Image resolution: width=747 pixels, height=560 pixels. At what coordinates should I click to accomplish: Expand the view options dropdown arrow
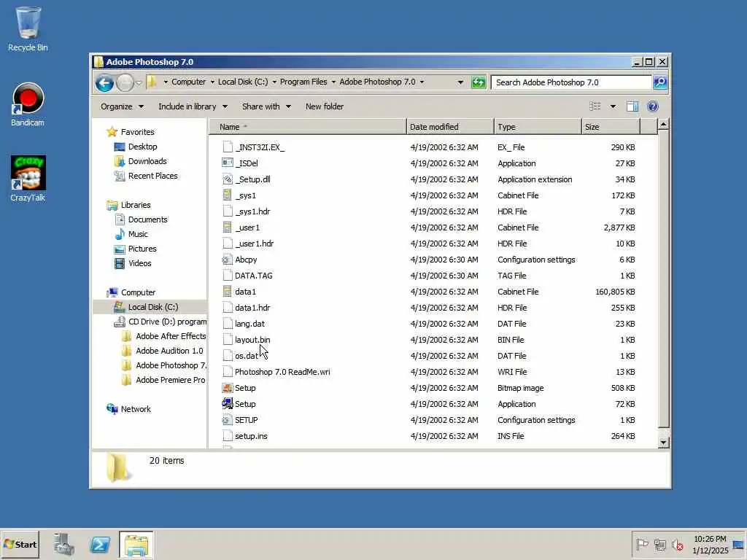point(613,106)
